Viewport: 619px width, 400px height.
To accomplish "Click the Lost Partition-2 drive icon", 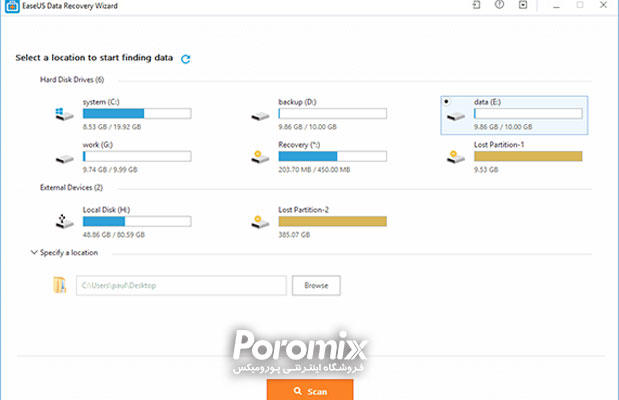I will [260, 220].
